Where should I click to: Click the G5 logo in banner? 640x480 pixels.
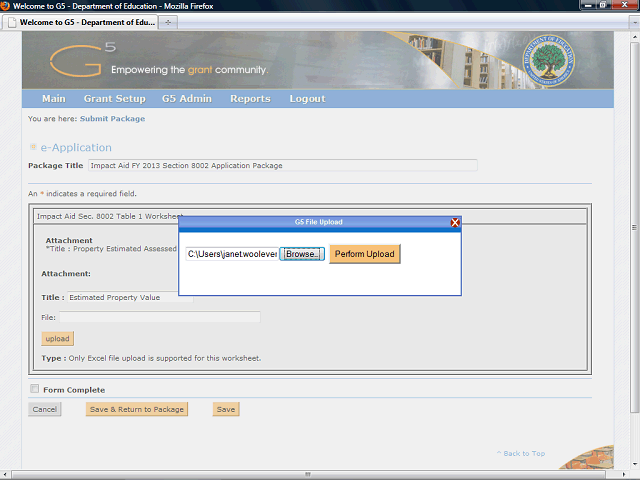[x=83, y=60]
